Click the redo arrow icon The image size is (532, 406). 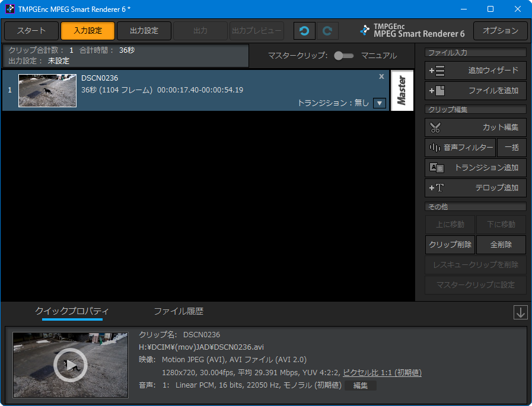point(327,31)
